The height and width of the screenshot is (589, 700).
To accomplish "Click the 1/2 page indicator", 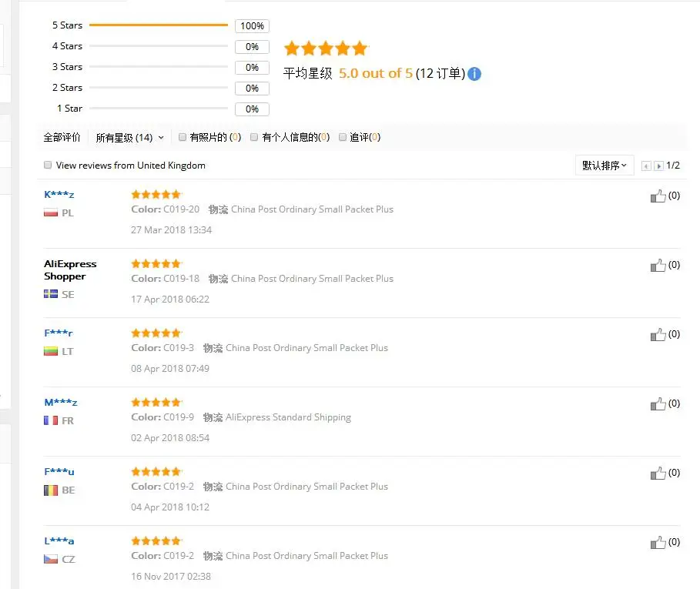I will point(673,166).
